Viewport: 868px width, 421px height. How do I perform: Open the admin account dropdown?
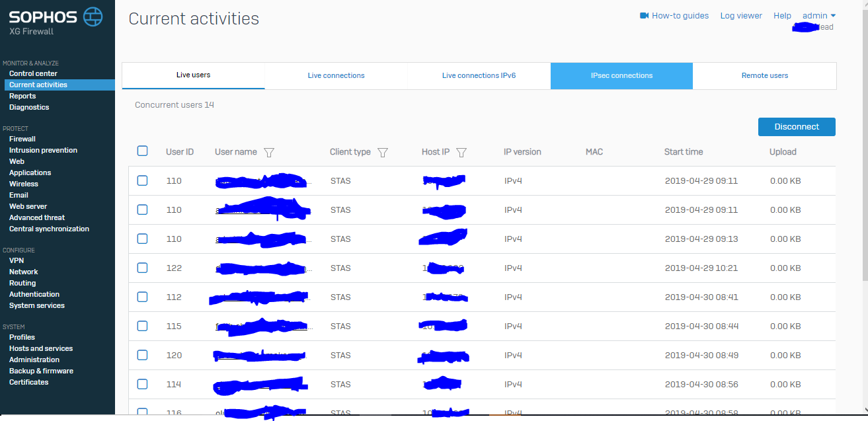click(819, 16)
